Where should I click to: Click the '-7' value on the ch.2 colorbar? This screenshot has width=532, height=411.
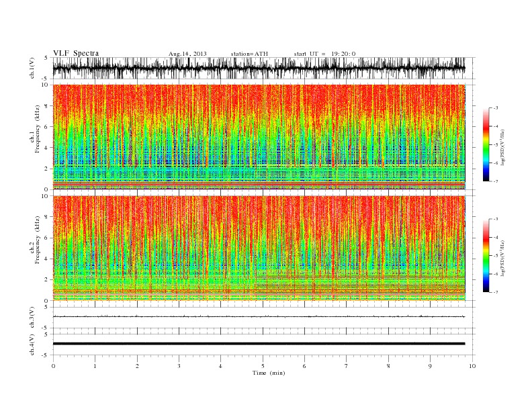point(495,292)
